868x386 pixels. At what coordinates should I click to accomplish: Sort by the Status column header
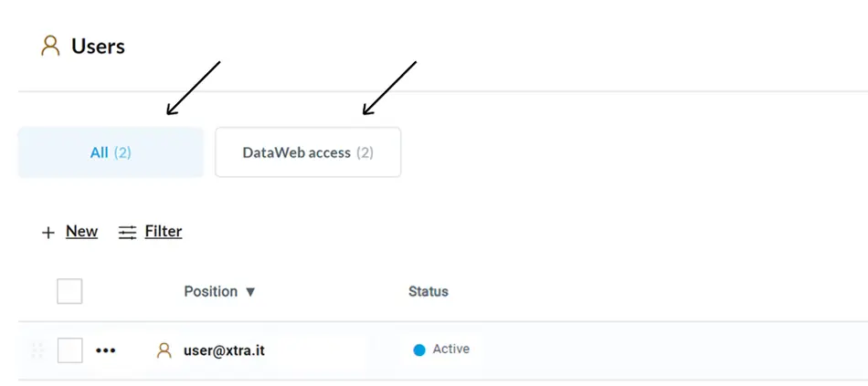[x=429, y=291]
